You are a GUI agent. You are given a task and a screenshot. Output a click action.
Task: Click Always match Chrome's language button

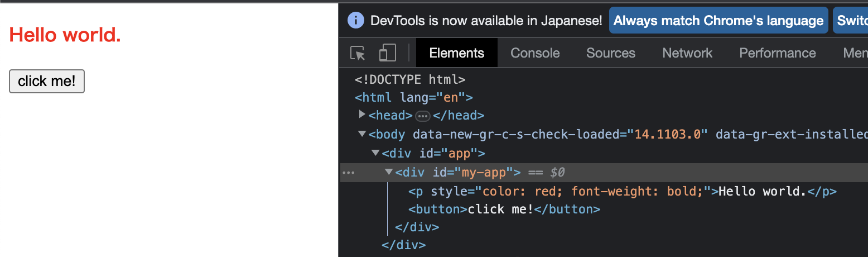pyautogui.click(x=718, y=21)
